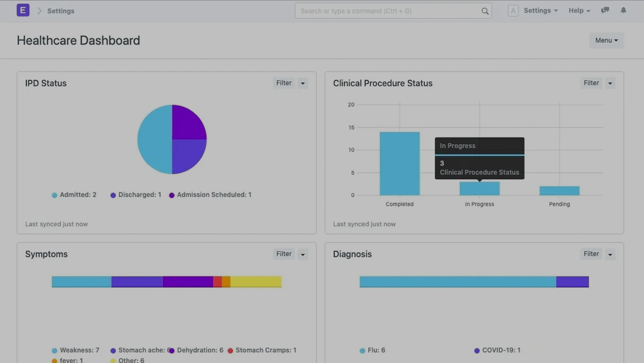This screenshot has width=644, height=363.
Task: Click the breadcrumb chevron arrow
Action: [x=40, y=11]
